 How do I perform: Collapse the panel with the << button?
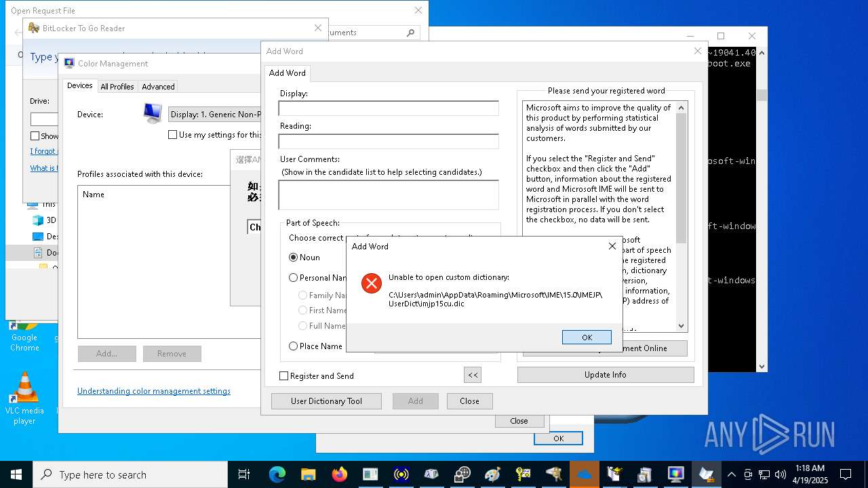pyautogui.click(x=473, y=375)
